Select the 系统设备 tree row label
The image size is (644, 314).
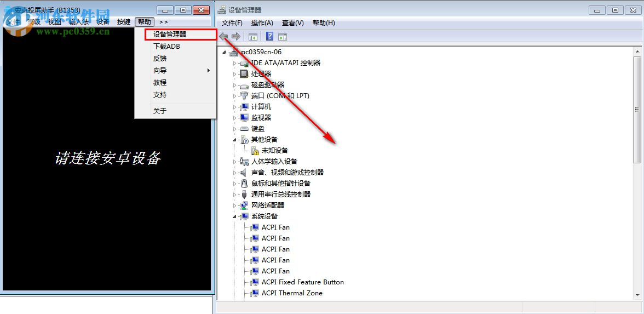[x=264, y=216]
